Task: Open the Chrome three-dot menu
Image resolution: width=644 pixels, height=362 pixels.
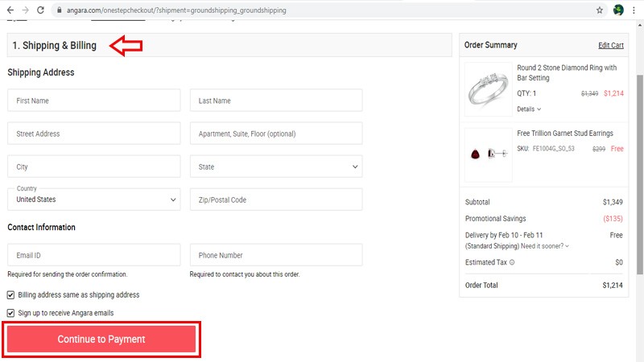Action: 634,10
